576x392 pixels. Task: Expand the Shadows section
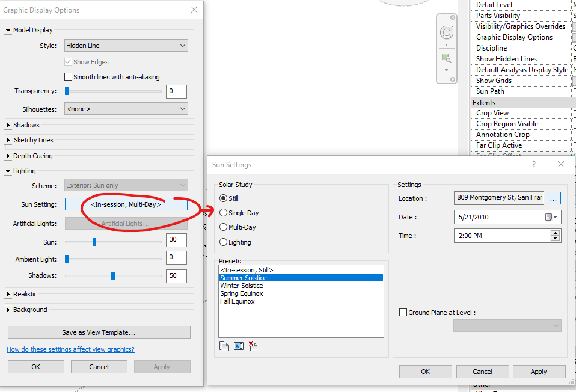(x=8, y=125)
